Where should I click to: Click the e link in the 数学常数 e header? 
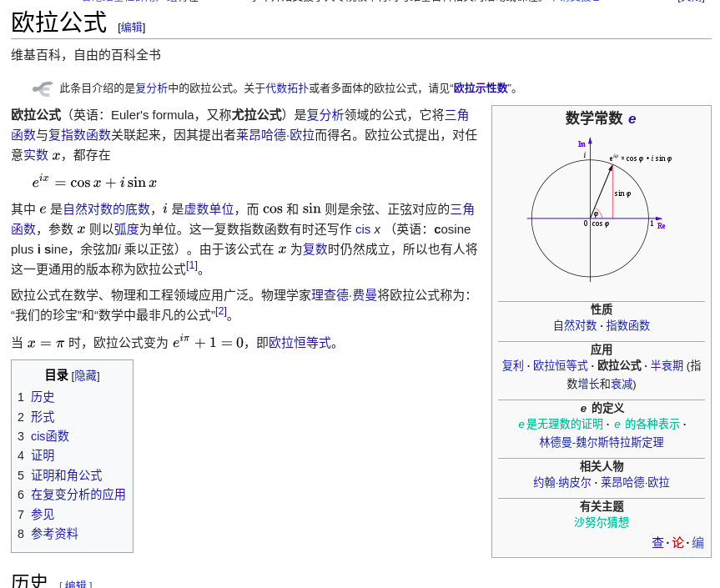632,119
